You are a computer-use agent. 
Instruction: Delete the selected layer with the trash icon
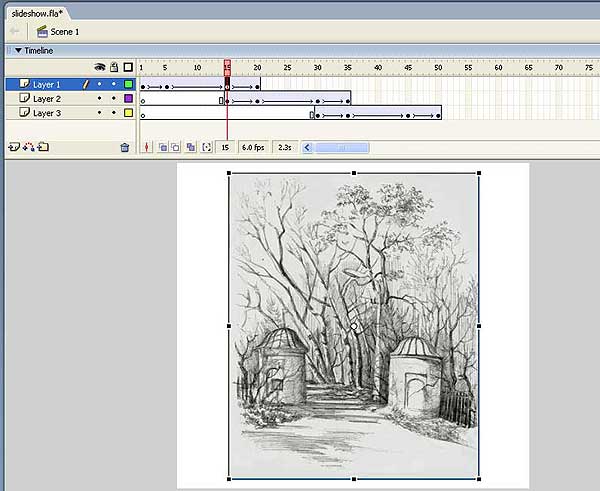[x=125, y=147]
